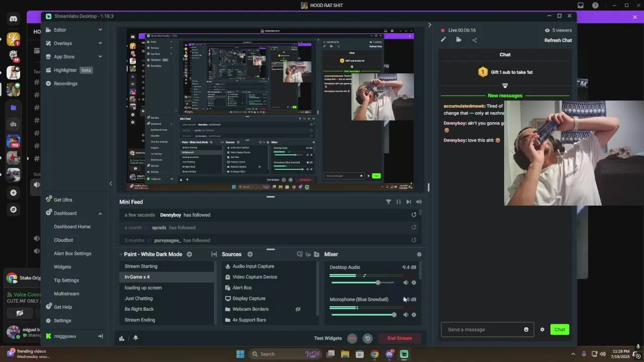644x362 pixels.
Task: Select the Alert Box source
Action: point(269,288)
